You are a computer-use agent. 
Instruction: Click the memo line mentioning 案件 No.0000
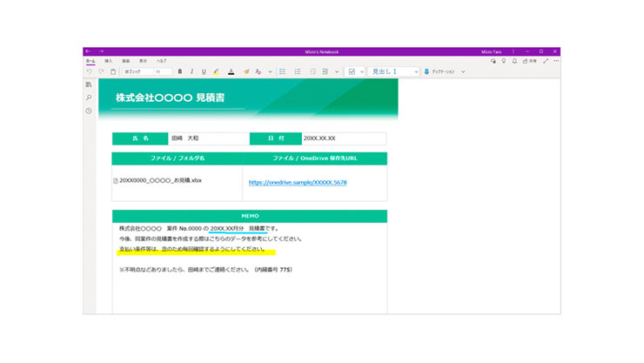198,228
